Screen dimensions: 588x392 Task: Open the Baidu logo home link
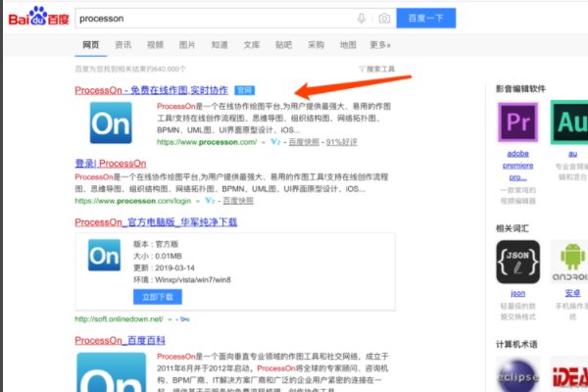coord(38,17)
